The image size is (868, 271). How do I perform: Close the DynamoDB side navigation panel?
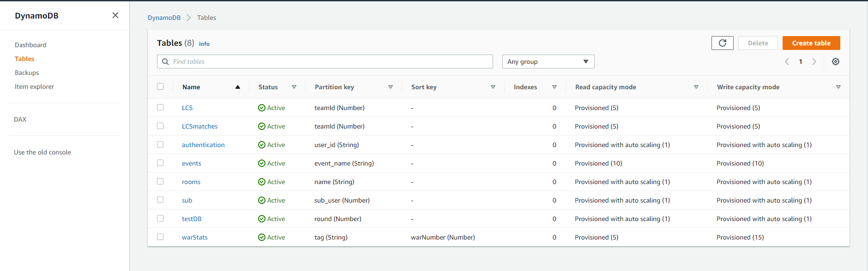(115, 15)
